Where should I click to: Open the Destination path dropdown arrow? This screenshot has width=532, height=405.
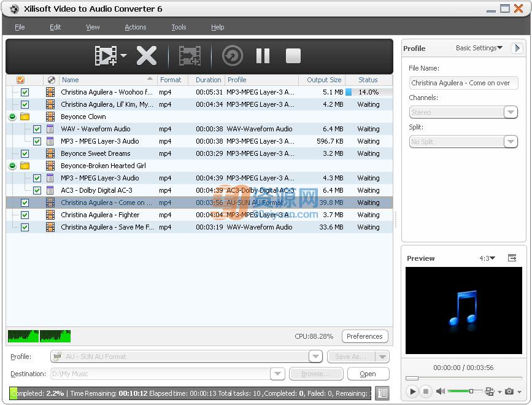click(277, 374)
